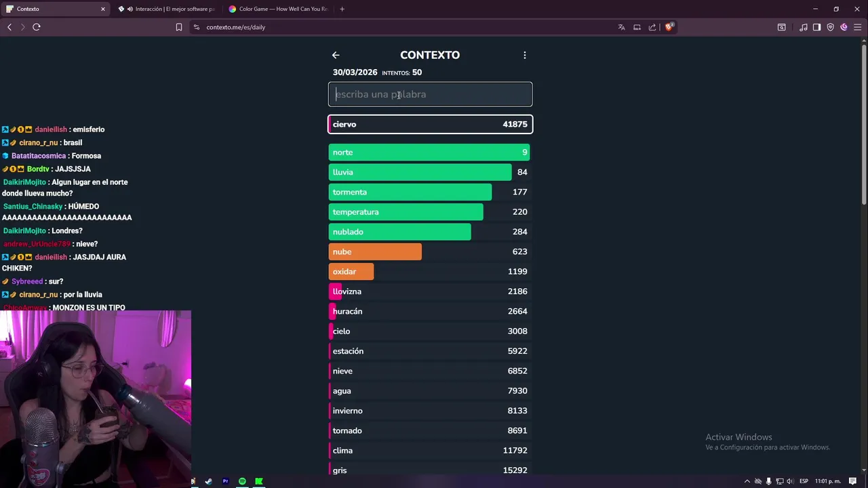The width and height of the screenshot is (868, 488).
Task: Open the notification center icon
Action: coord(852,481)
